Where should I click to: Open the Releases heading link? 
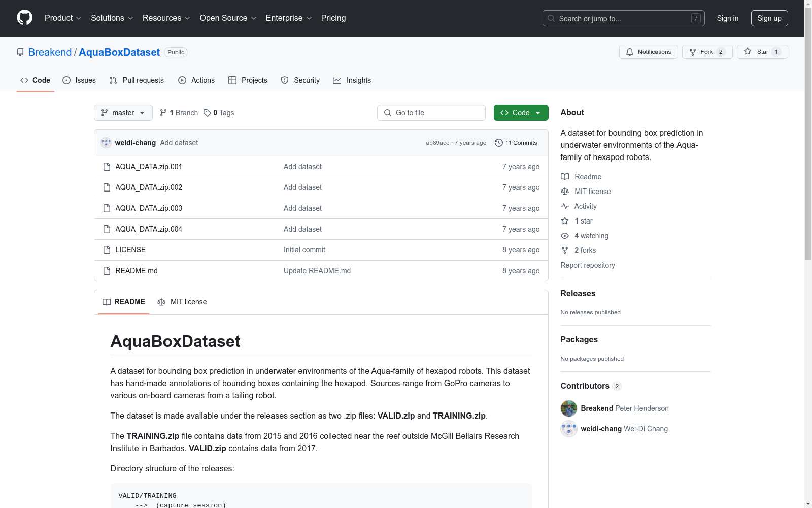click(578, 293)
